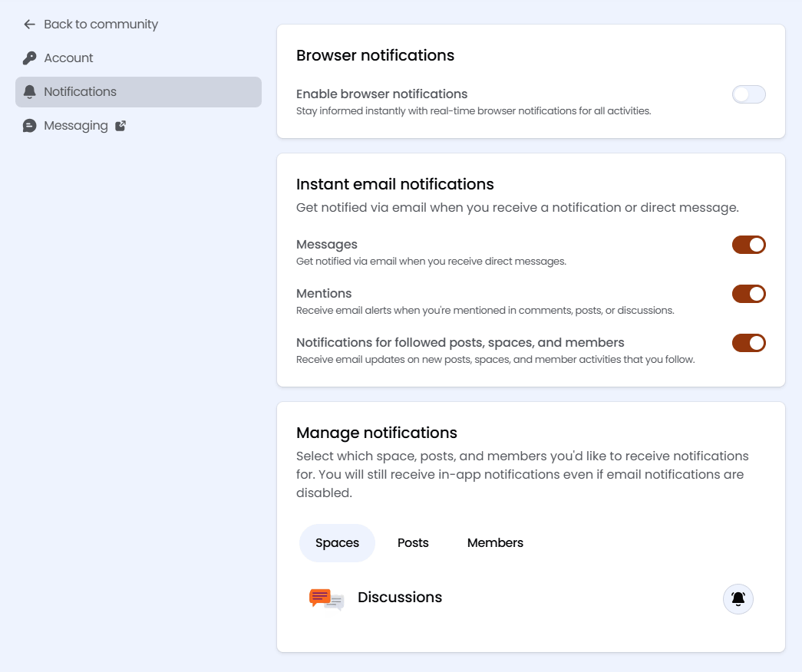Disable the Mentions email toggle
This screenshot has width=802, height=672.
click(749, 294)
